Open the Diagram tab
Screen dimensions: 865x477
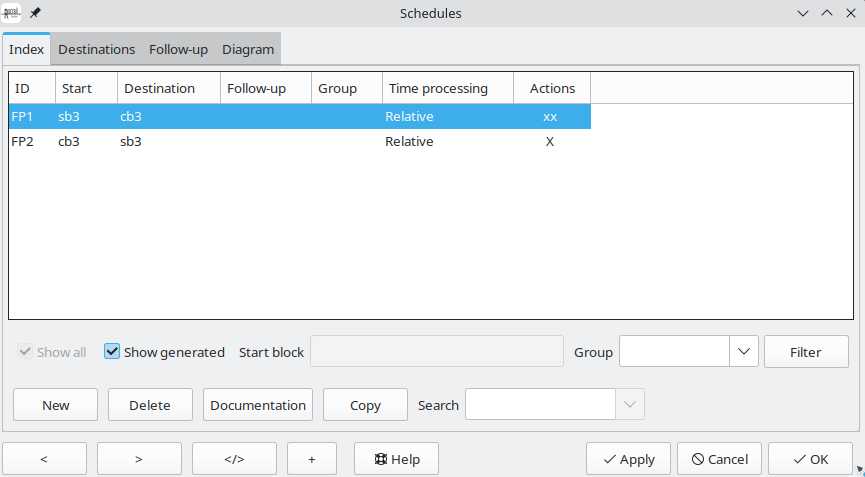(x=248, y=49)
